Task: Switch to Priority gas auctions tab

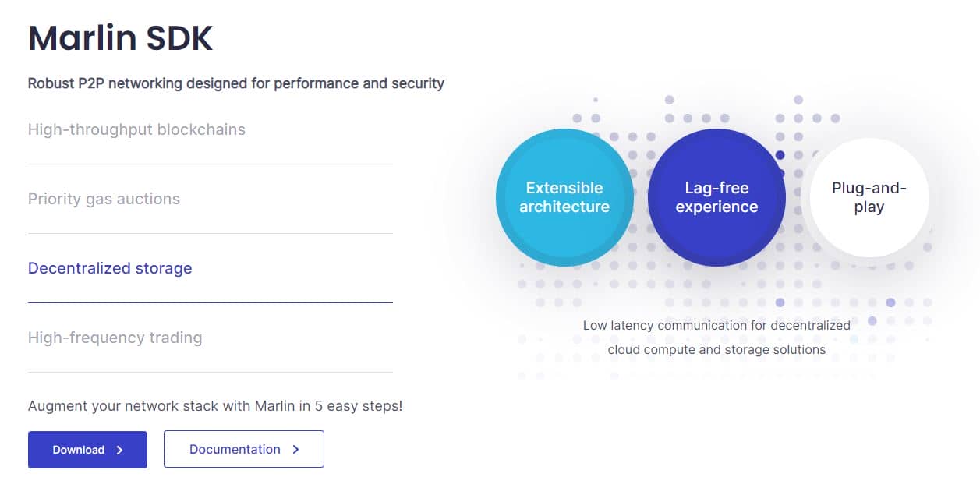Action: point(104,199)
